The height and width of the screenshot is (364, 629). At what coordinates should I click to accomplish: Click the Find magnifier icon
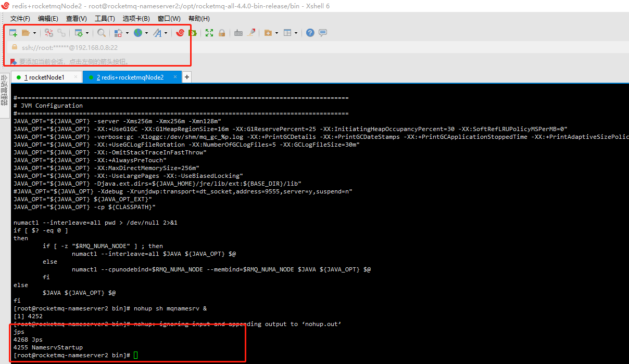coord(102,33)
